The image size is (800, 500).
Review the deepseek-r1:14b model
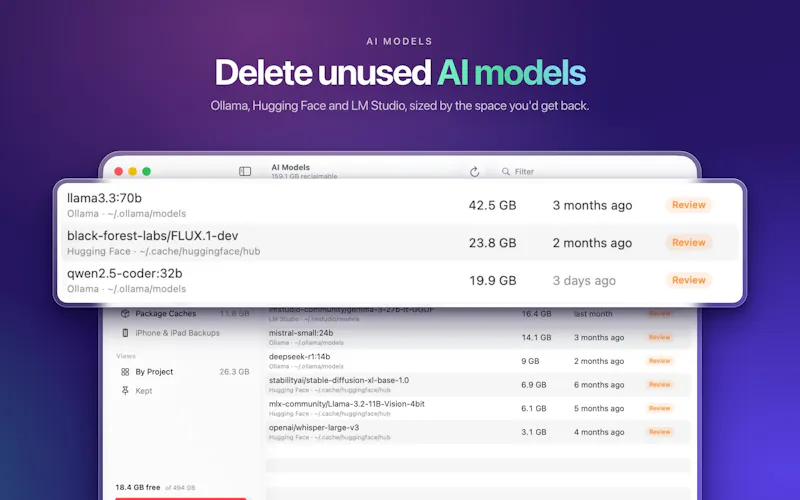(659, 361)
